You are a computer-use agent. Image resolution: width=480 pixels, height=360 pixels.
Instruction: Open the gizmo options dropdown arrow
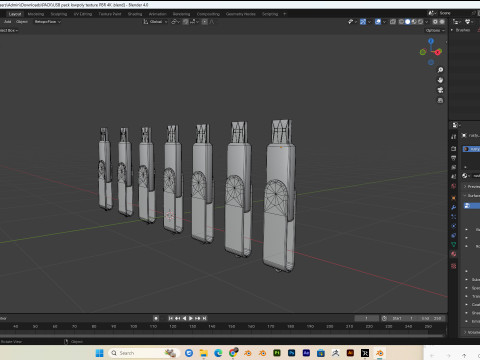(369, 22)
